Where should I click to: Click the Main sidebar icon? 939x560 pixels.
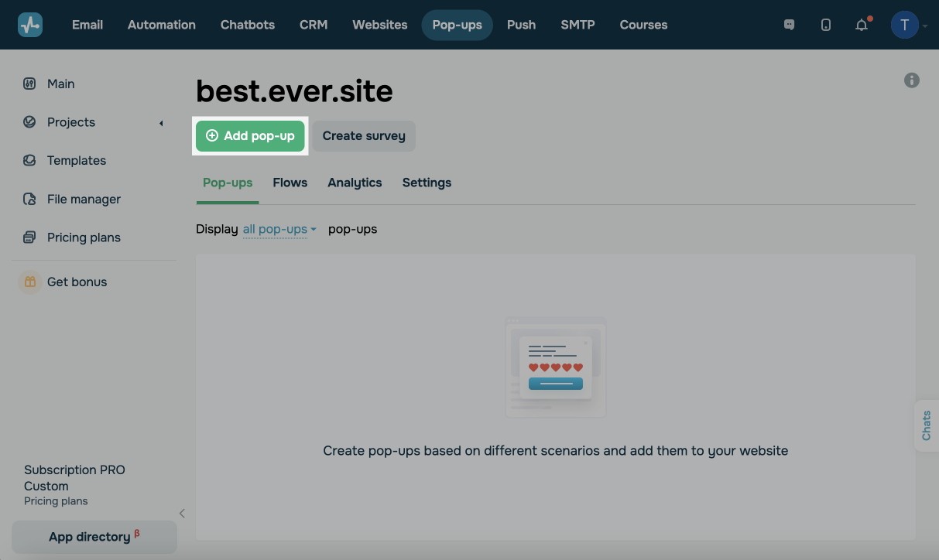click(29, 84)
